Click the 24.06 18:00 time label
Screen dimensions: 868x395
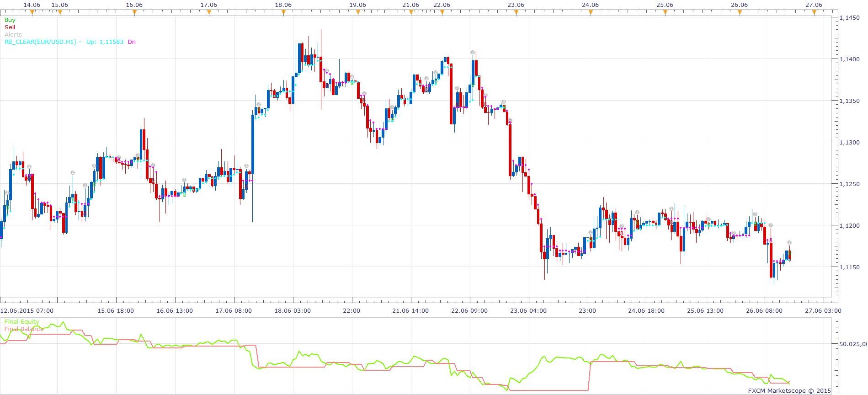646,311
